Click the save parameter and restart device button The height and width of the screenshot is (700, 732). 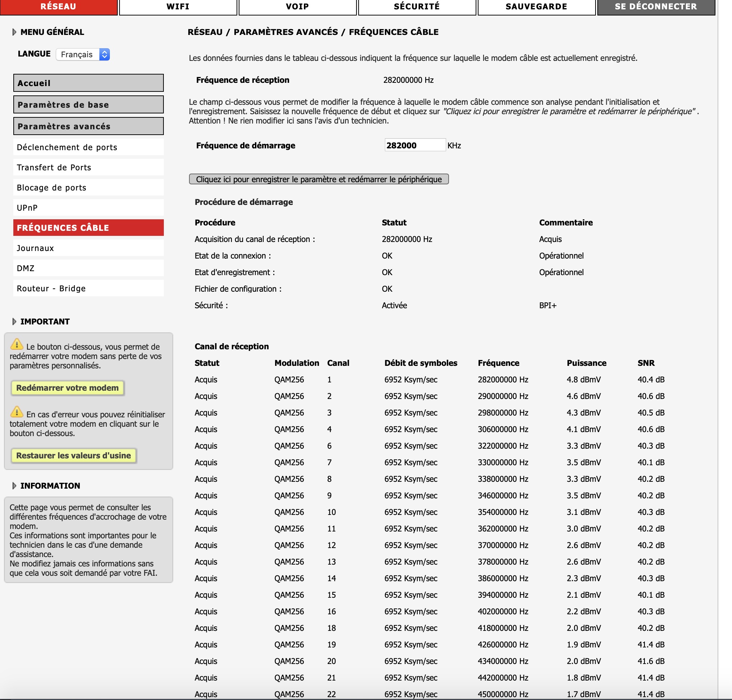click(319, 179)
